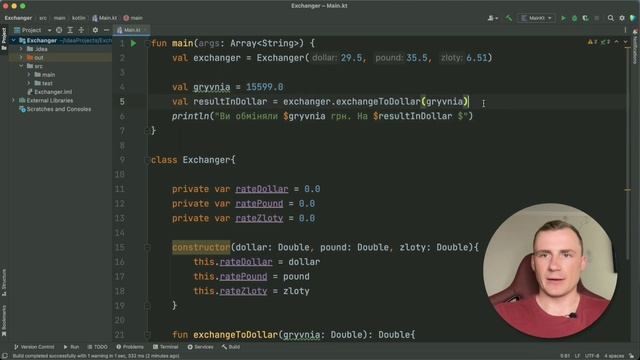The width and height of the screenshot is (640, 360).
Task: Toggle the Bookmarks side tool tab
Action: click(4, 321)
